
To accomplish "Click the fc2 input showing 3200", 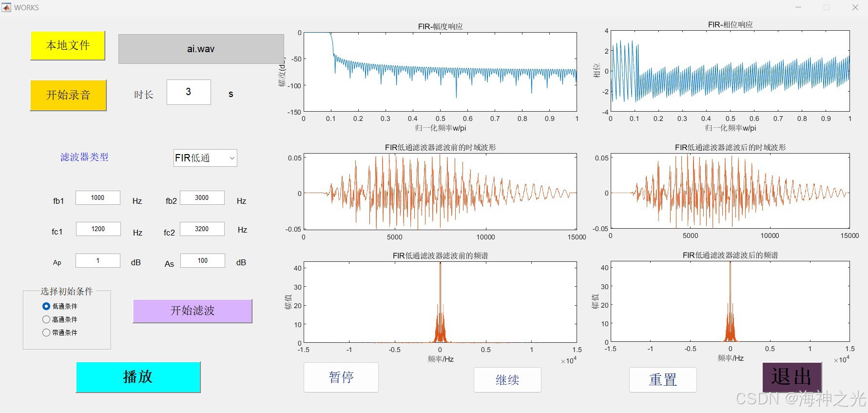I will [x=202, y=229].
